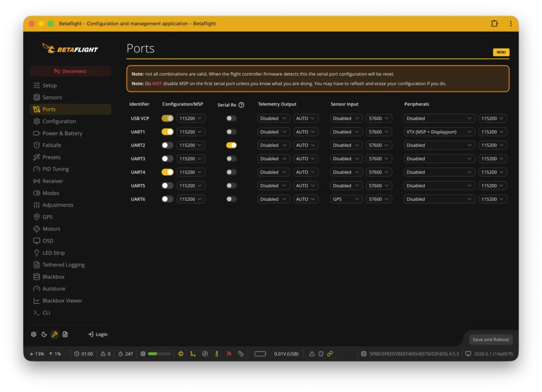Open the LED Strip tab

[x=70, y=253]
